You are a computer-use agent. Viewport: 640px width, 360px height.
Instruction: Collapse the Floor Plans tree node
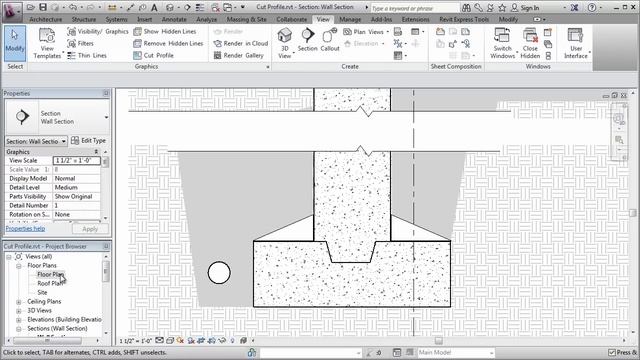18,266
